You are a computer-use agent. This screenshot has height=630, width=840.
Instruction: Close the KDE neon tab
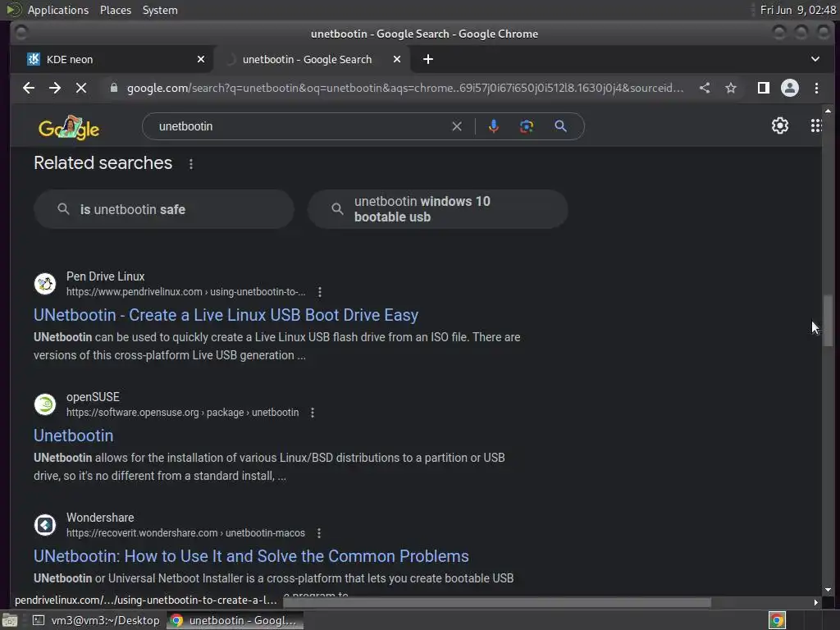201,59
